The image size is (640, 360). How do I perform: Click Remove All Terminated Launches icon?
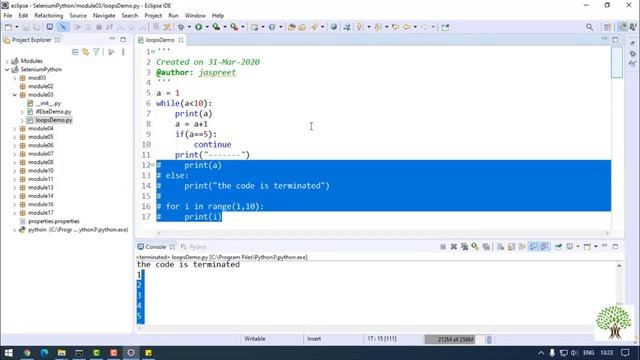pyautogui.click(x=464, y=247)
